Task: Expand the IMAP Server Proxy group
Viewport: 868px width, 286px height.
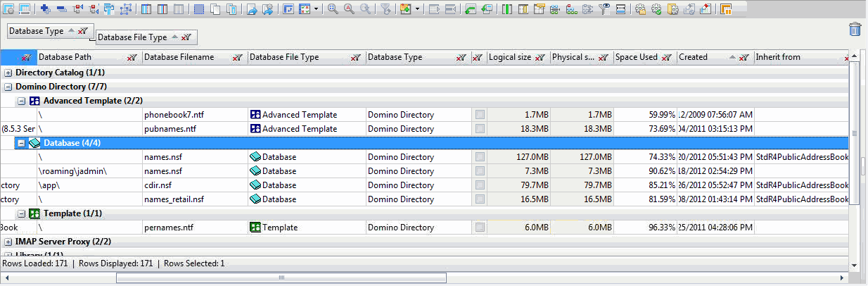Action: (8, 242)
